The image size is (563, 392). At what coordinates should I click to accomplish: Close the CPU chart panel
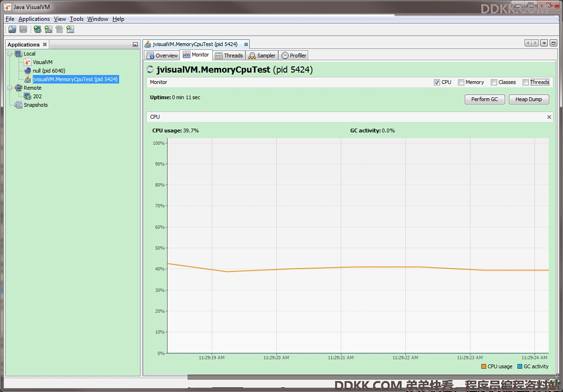pos(549,117)
